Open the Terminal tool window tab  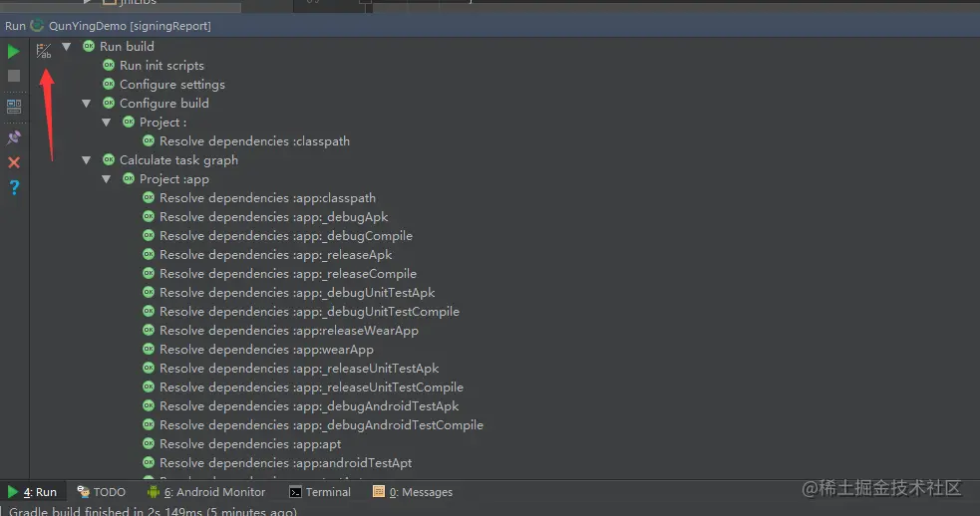[320, 492]
